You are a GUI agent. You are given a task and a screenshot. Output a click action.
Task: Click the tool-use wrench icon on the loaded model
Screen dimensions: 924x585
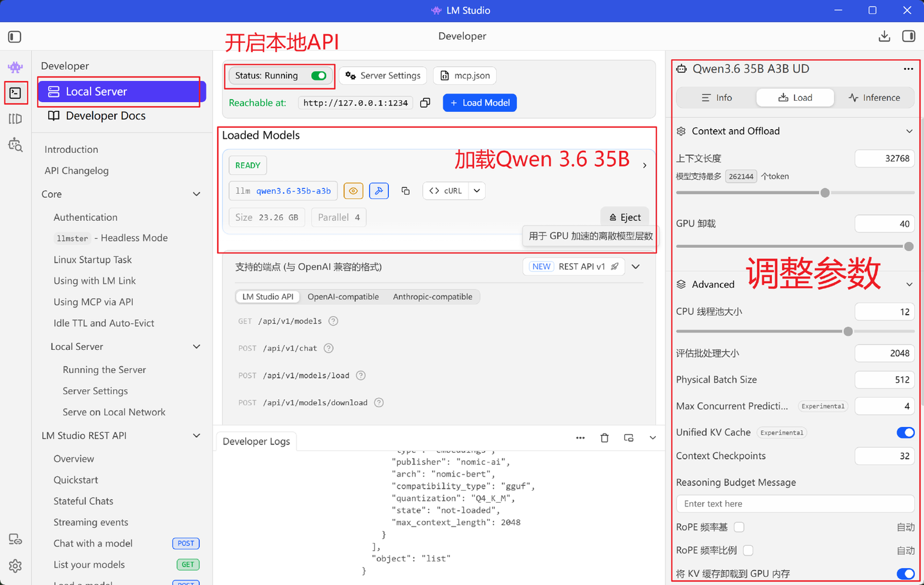click(x=379, y=191)
